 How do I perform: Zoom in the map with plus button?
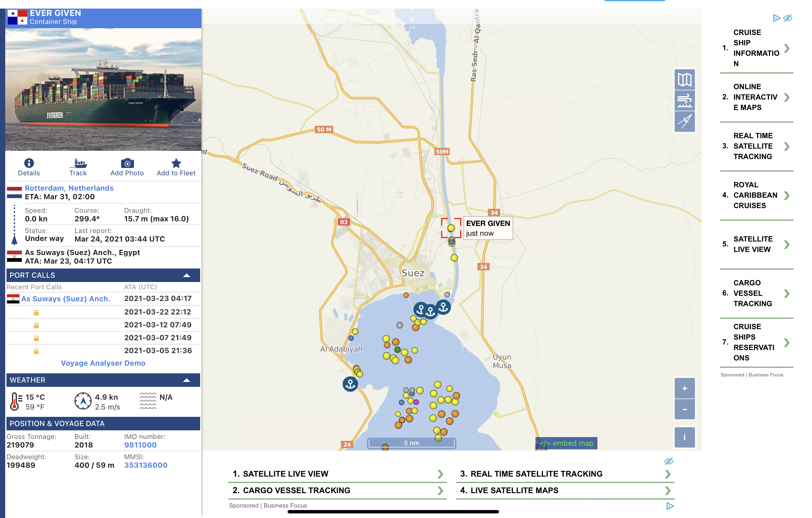click(x=684, y=388)
